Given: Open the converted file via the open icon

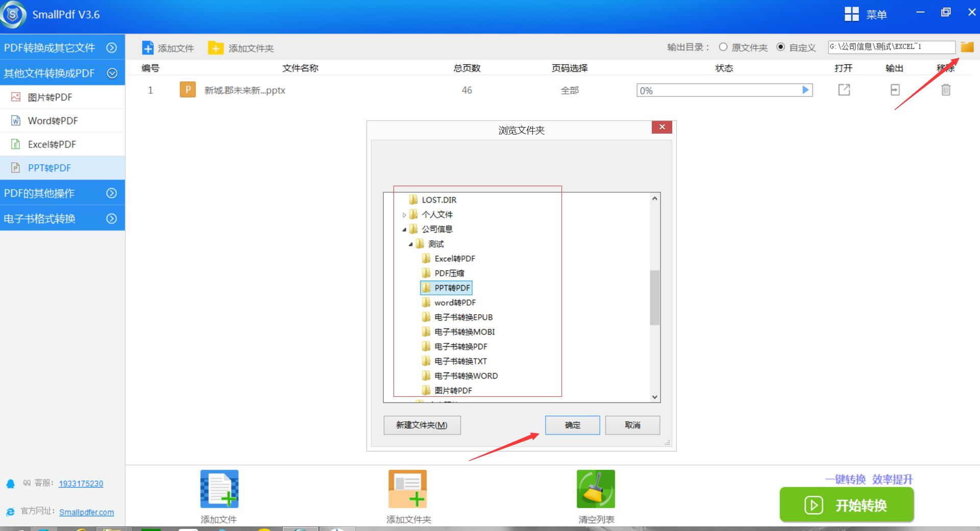Looking at the screenshot, I should 844,90.
